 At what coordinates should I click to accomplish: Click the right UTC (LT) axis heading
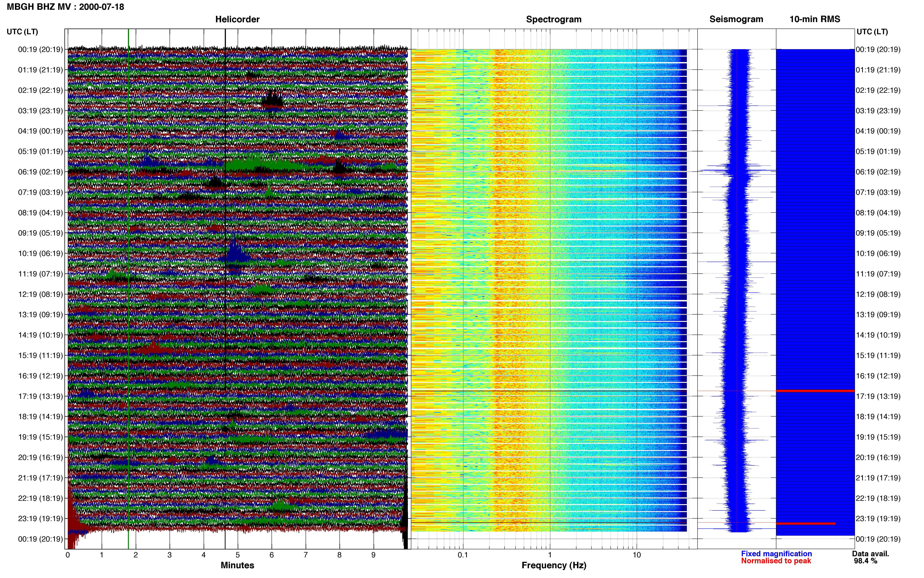[x=872, y=32]
